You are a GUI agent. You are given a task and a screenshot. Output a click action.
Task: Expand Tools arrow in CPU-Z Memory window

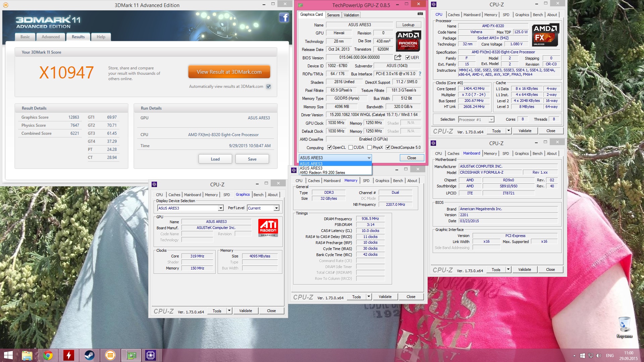pyautogui.click(x=369, y=297)
